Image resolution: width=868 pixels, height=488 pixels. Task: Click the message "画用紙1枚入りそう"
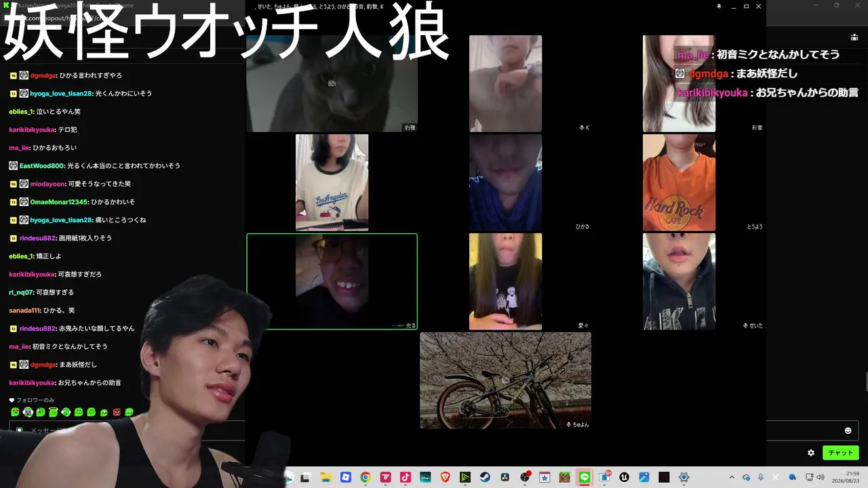(85, 238)
